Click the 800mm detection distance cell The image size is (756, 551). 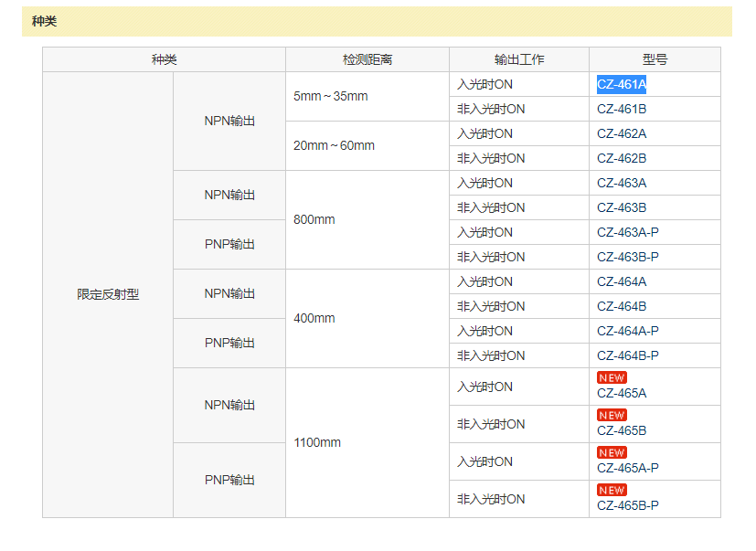coord(367,220)
